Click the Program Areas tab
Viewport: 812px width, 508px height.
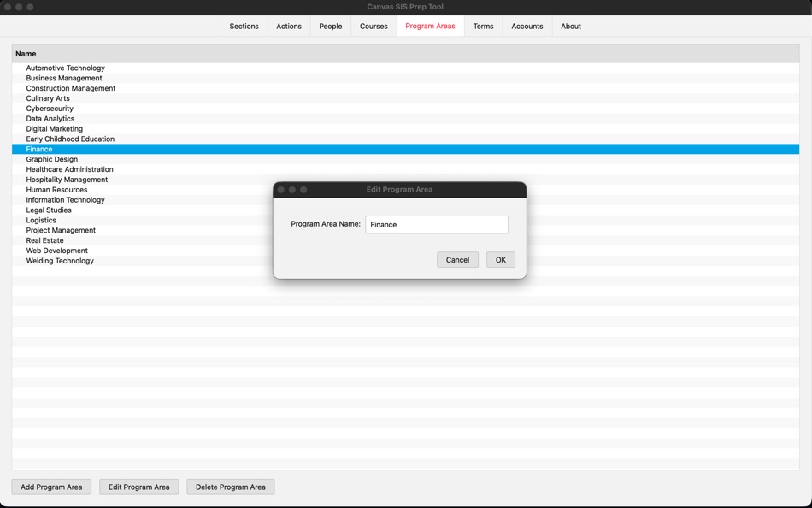point(430,27)
